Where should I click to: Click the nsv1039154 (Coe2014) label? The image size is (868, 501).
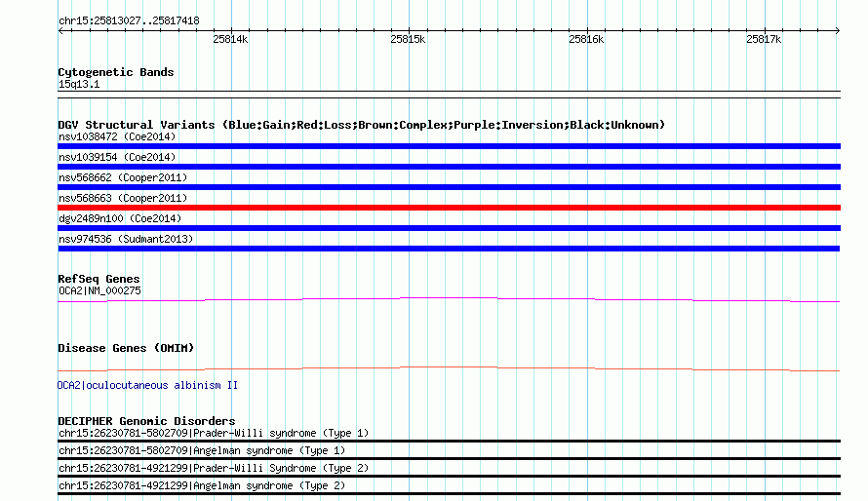pyautogui.click(x=117, y=157)
